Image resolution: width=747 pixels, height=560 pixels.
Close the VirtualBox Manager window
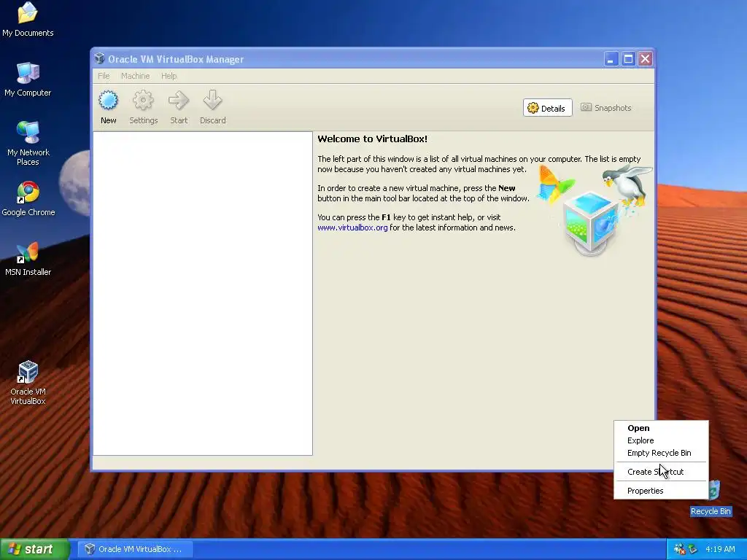tap(646, 58)
